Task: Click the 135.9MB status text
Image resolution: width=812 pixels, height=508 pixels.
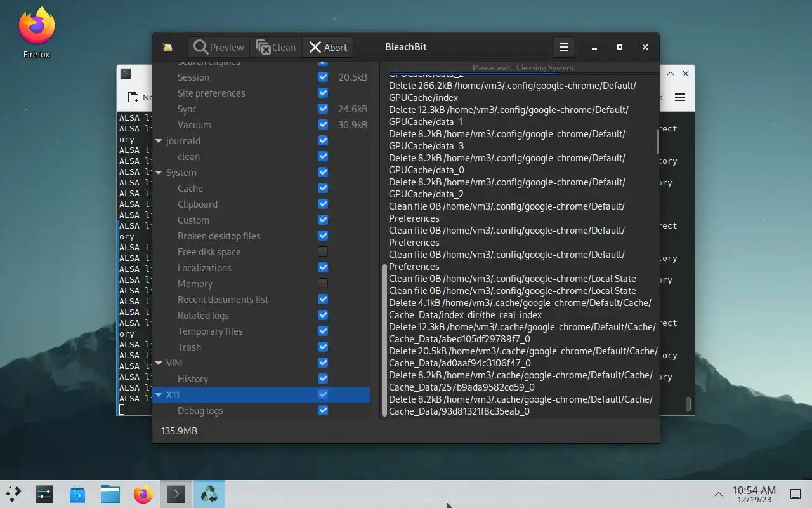Action: pyautogui.click(x=179, y=431)
